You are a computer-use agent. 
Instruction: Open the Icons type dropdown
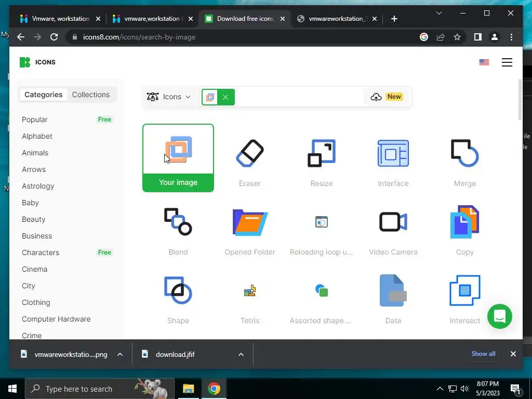click(169, 97)
